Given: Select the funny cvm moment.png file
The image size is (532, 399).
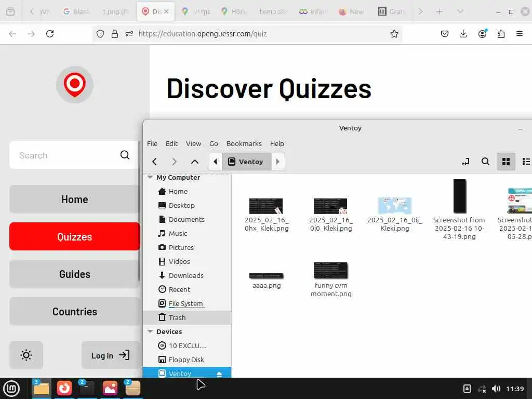Looking at the screenshot, I should pyautogui.click(x=331, y=280).
